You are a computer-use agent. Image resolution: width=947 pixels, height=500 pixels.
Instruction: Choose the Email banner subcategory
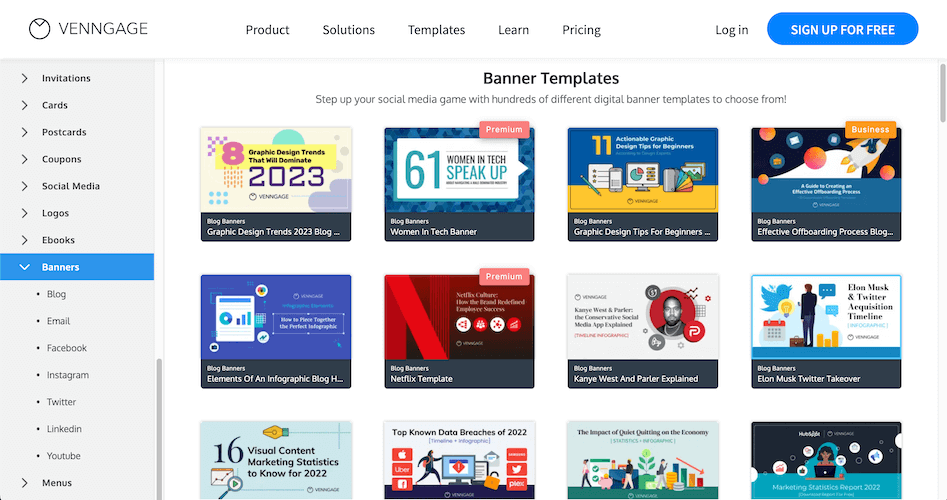pyautogui.click(x=59, y=321)
